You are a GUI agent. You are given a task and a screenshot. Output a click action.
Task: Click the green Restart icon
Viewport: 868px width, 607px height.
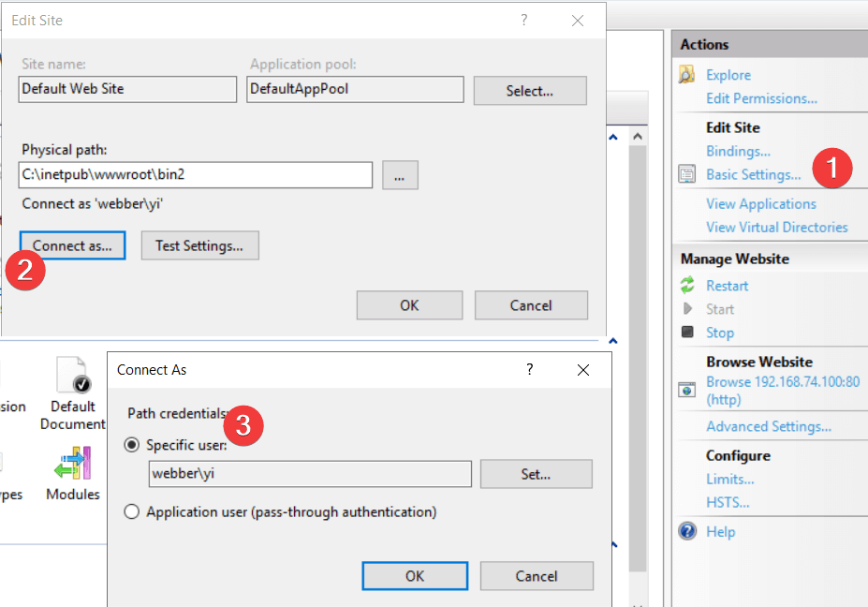pyautogui.click(x=687, y=286)
